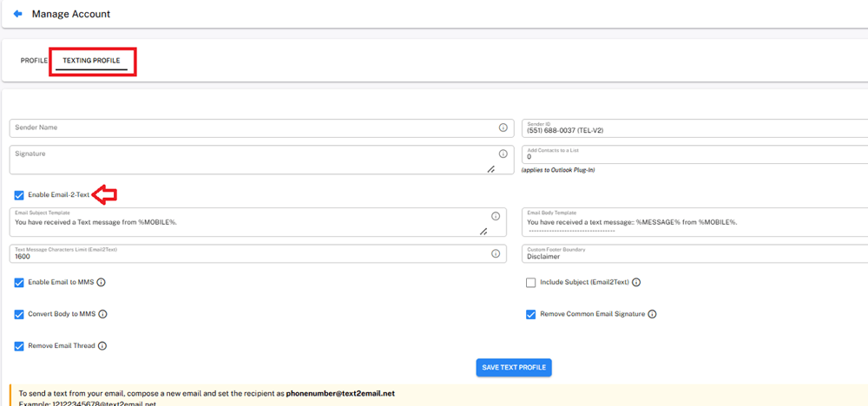This screenshot has height=406, width=868.
Task: Edit the Email Body Template field
Action: tap(694, 222)
